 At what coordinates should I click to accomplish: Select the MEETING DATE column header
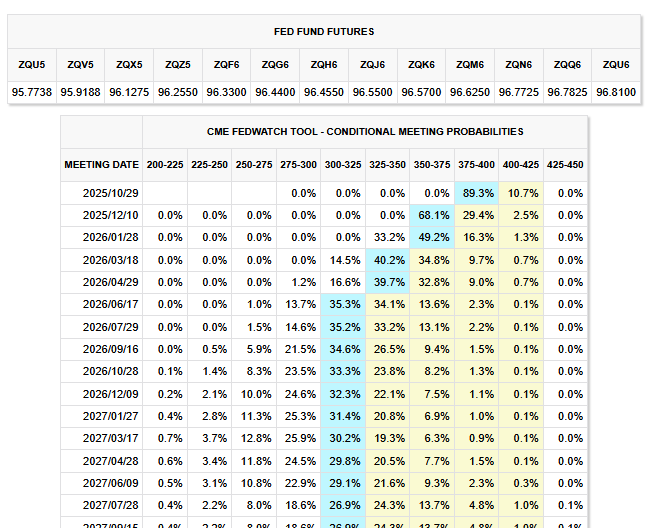pos(101,164)
